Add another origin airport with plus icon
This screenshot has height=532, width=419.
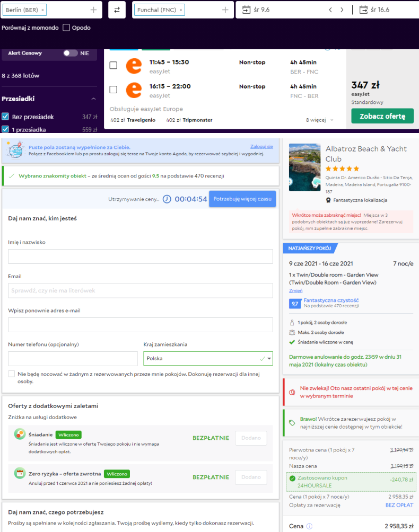point(93,10)
